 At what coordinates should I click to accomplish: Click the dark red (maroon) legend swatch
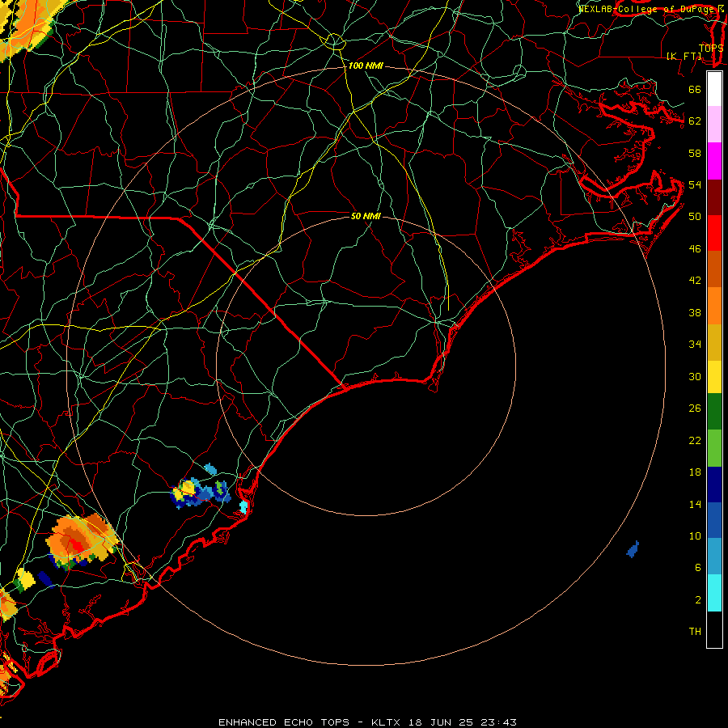pos(714,197)
